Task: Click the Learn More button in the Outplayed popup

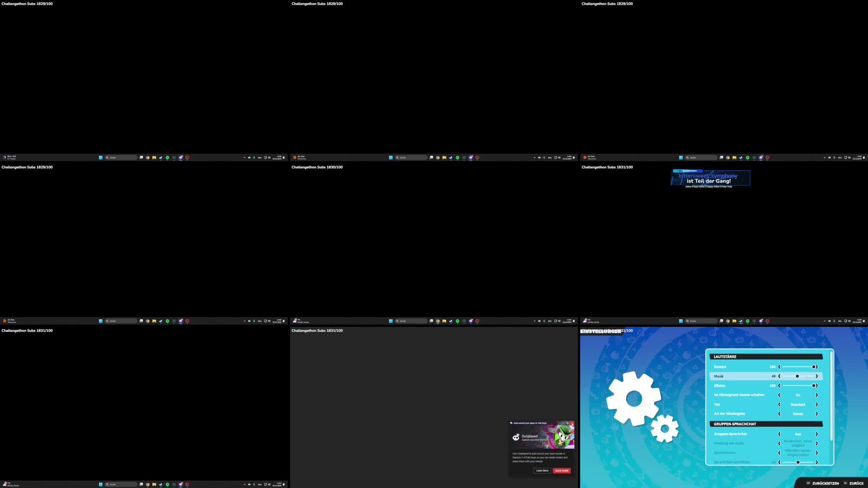Action: (x=542, y=471)
